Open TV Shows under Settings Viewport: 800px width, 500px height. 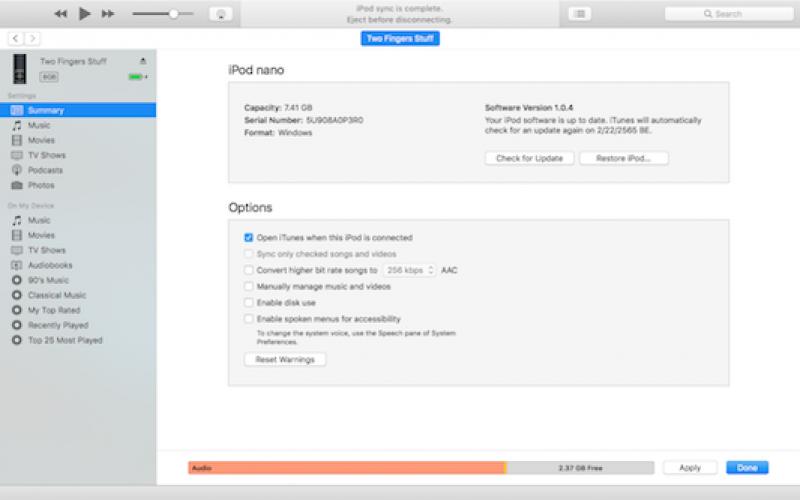tap(78, 155)
